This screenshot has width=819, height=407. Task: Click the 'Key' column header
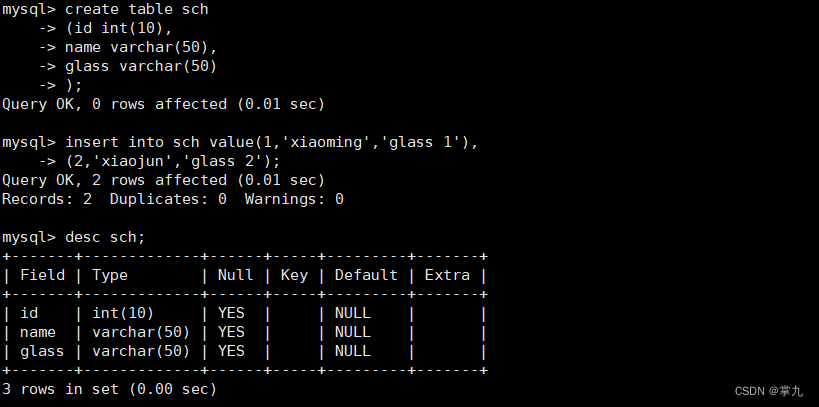tap(294, 275)
